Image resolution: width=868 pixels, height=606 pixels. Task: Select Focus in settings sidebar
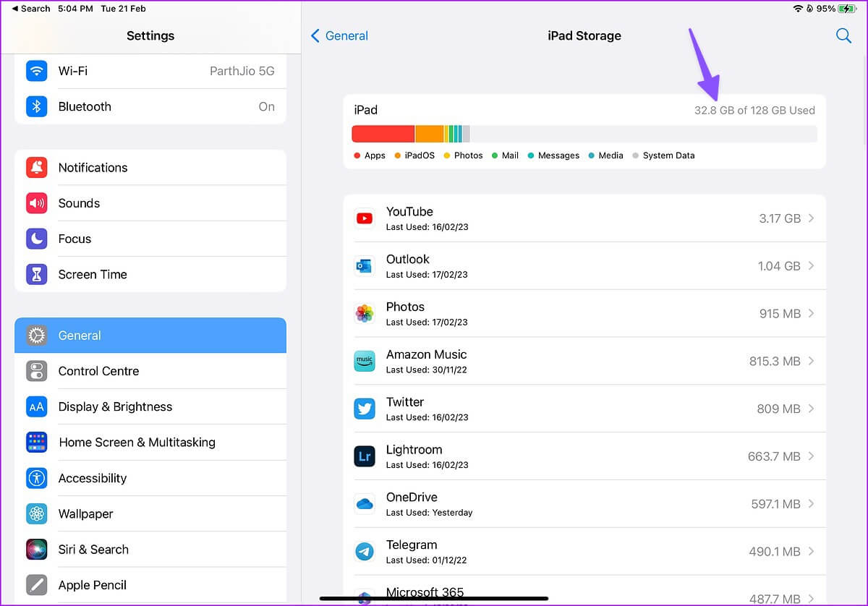pyautogui.click(x=150, y=239)
